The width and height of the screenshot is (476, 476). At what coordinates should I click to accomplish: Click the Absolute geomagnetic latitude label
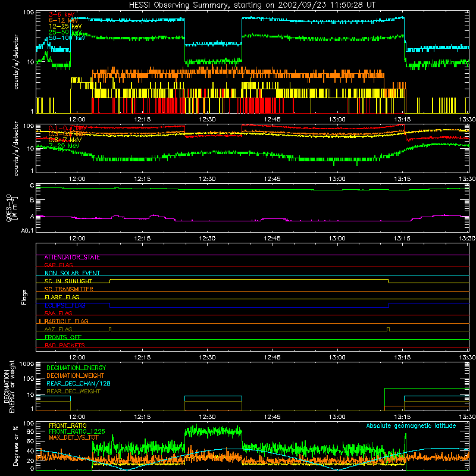(411, 425)
